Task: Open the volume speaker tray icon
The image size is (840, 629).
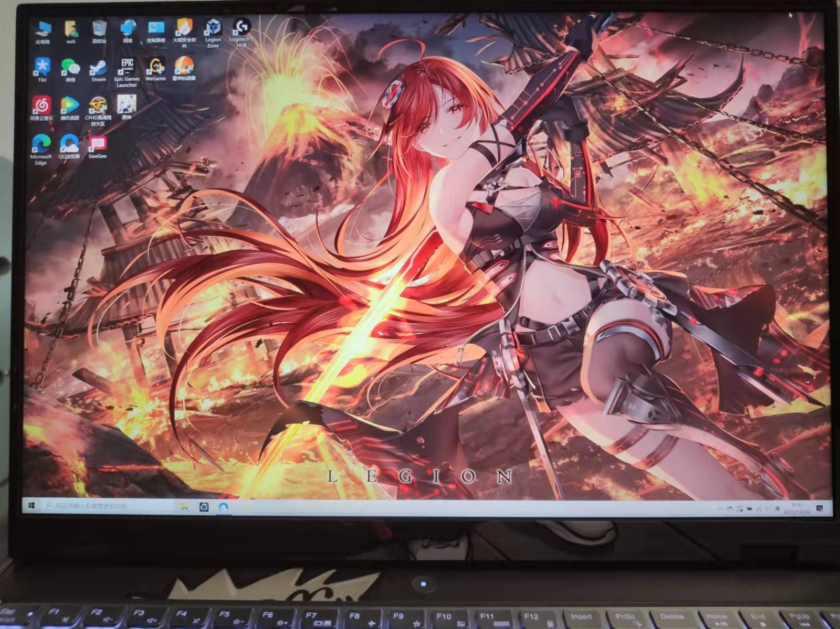Action: pyautogui.click(x=767, y=509)
